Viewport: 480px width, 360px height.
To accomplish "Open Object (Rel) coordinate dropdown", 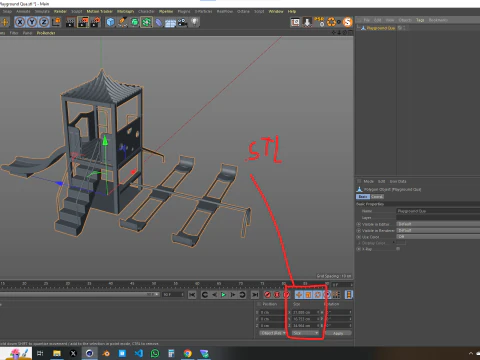I will [273, 333].
